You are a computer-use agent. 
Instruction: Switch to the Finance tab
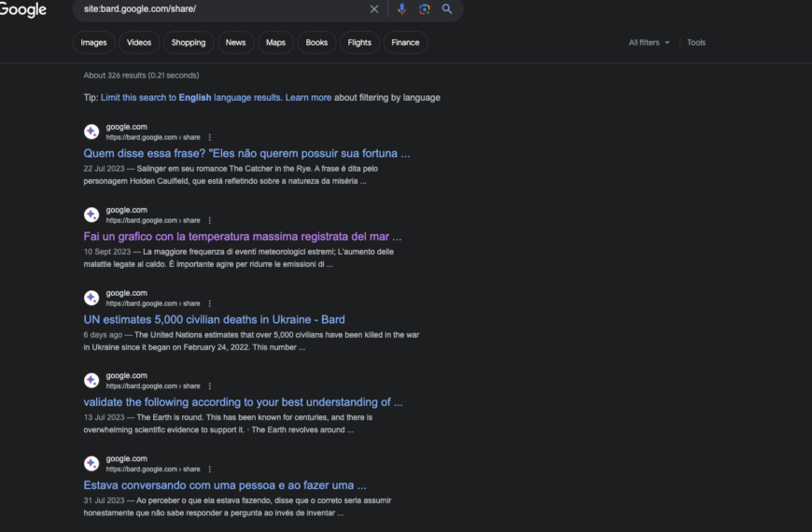pos(405,43)
